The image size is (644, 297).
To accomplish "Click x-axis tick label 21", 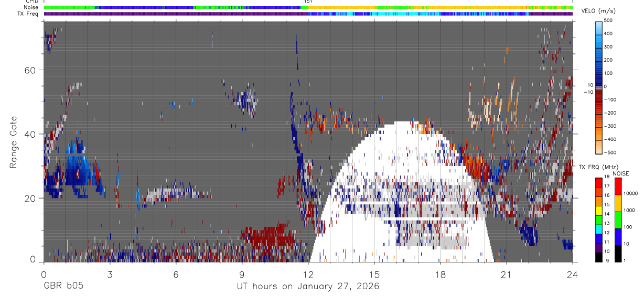I will [x=507, y=274].
